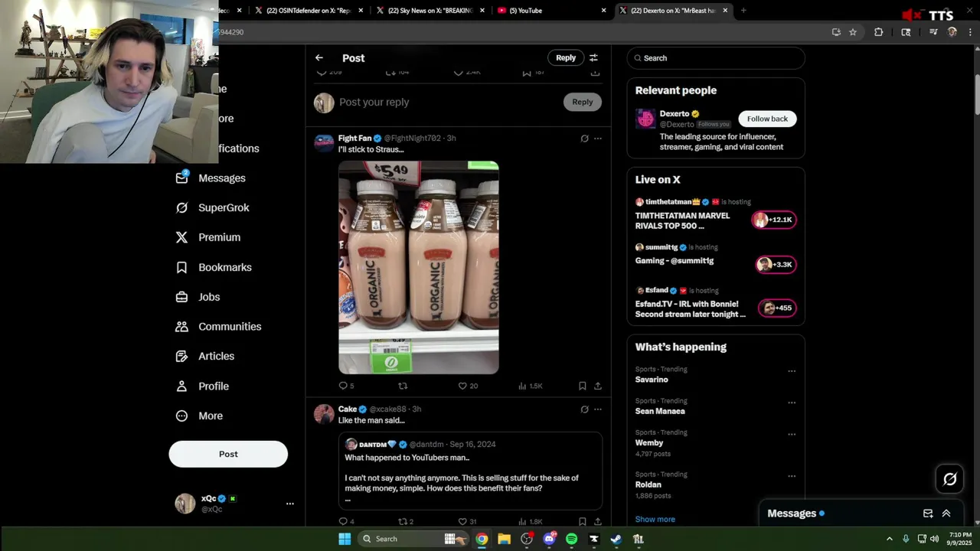Image resolution: width=980 pixels, height=551 pixels.
Task: Repost Fight Fan's post
Action: [x=403, y=386]
